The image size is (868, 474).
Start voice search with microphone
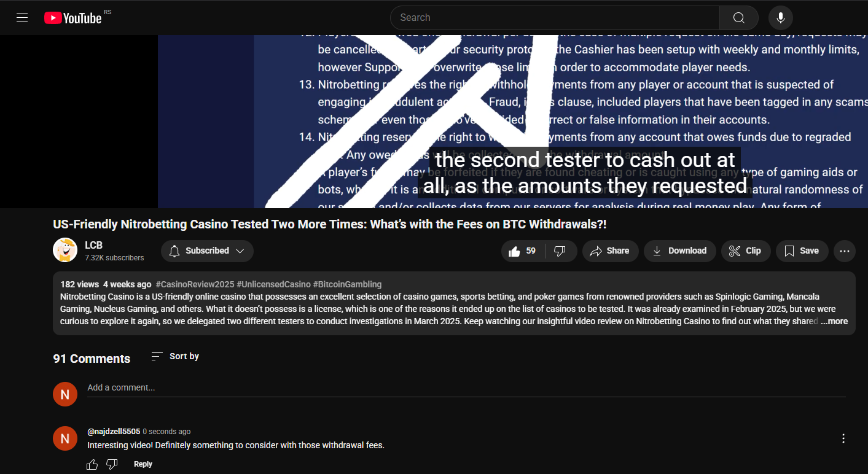point(781,18)
